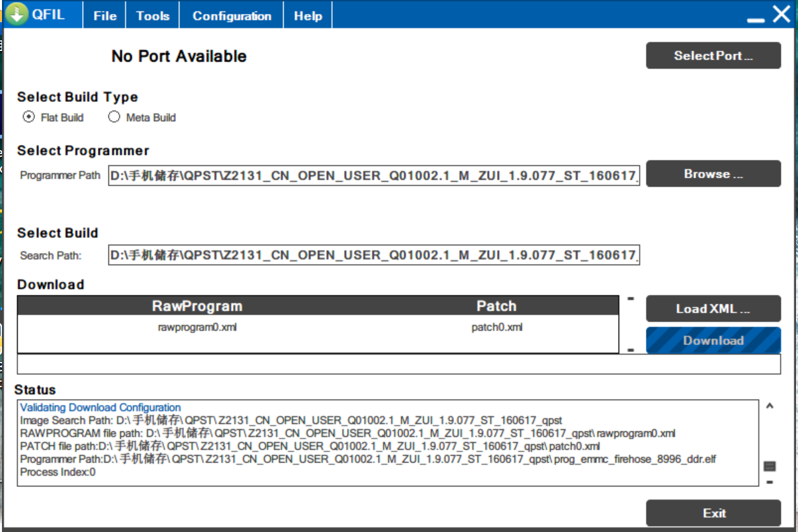Open the File menu
Screen dimensions: 798x532
tap(105, 16)
